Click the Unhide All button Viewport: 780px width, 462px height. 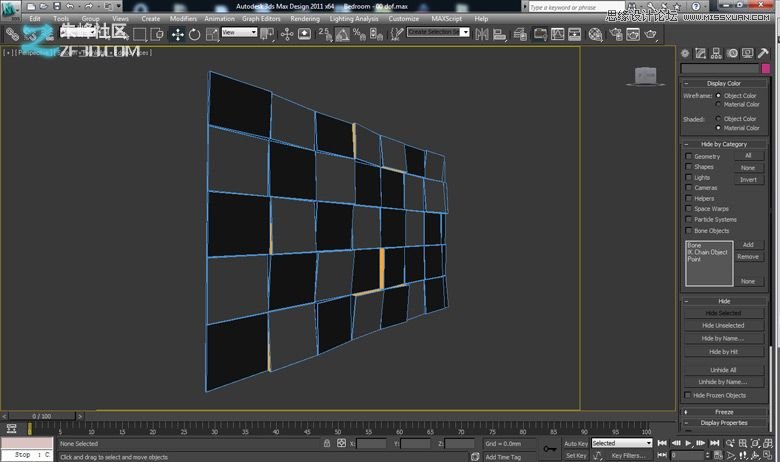click(x=722, y=369)
